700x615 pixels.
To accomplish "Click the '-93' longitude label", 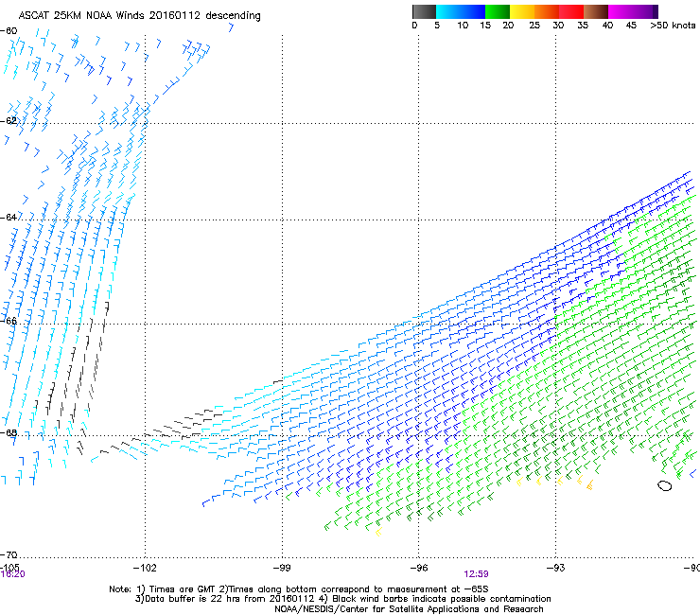I will click(556, 568).
